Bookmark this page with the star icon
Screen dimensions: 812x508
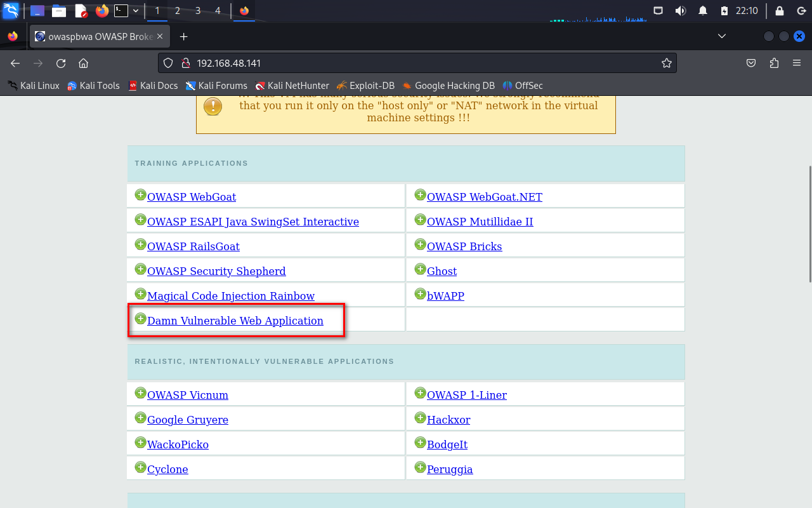(x=666, y=63)
